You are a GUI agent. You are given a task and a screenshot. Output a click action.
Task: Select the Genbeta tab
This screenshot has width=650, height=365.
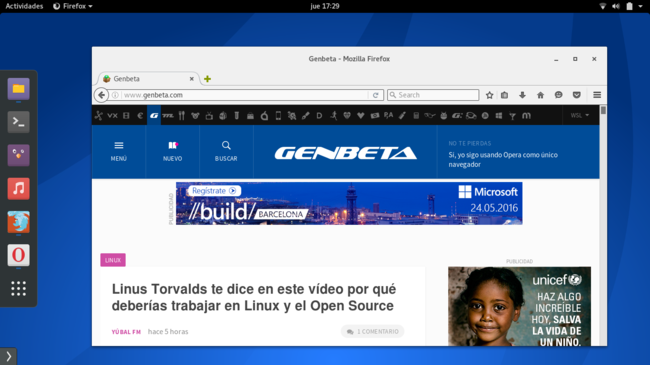(x=148, y=79)
